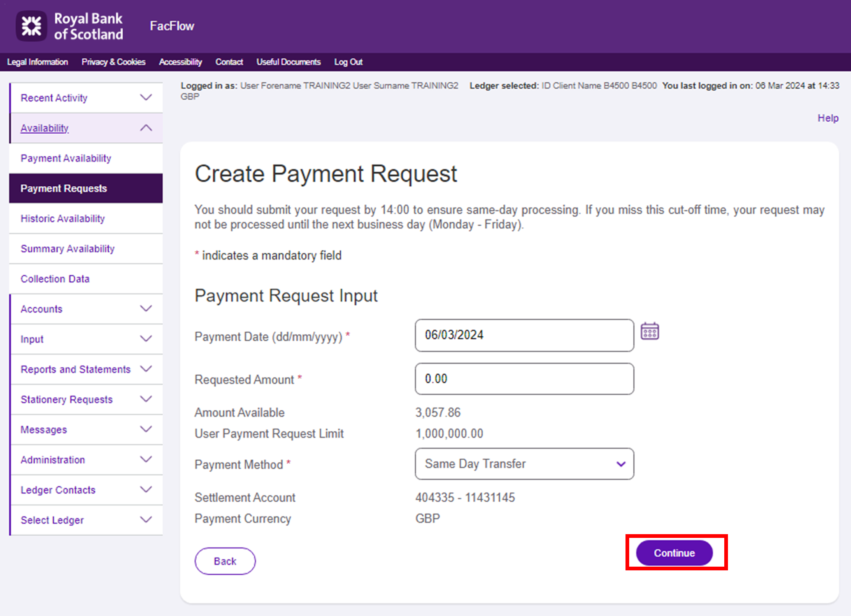Open the Help link
The image size is (851, 616).
pos(828,118)
